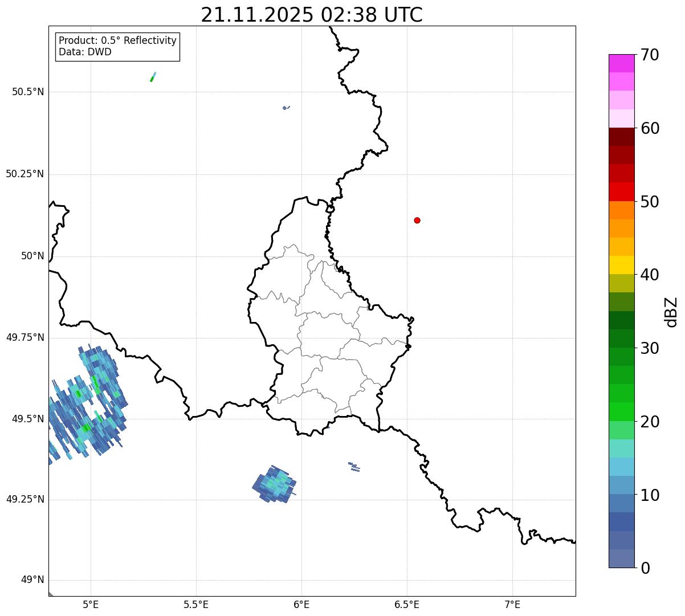Image resolution: width=685 pixels, height=616 pixels.
Task: Click the 6.5°E longitude label
Action: coord(407,605)
